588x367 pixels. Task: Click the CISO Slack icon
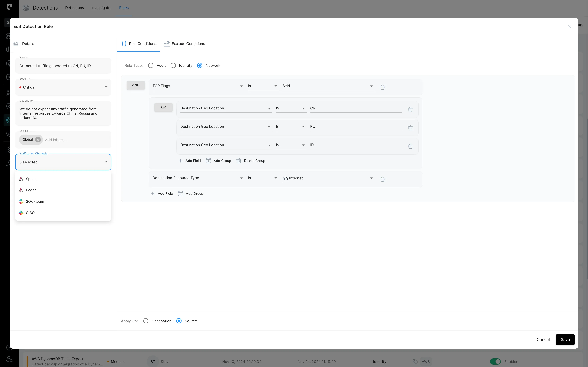21,213
